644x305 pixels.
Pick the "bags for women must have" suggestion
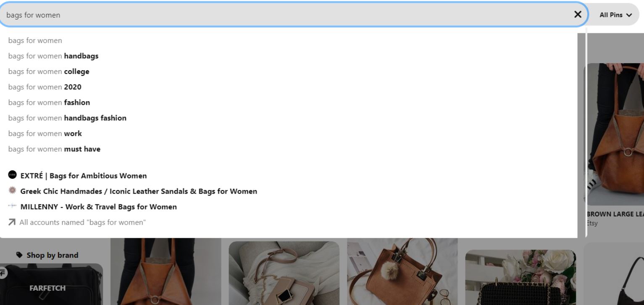(x=54, y=149)
